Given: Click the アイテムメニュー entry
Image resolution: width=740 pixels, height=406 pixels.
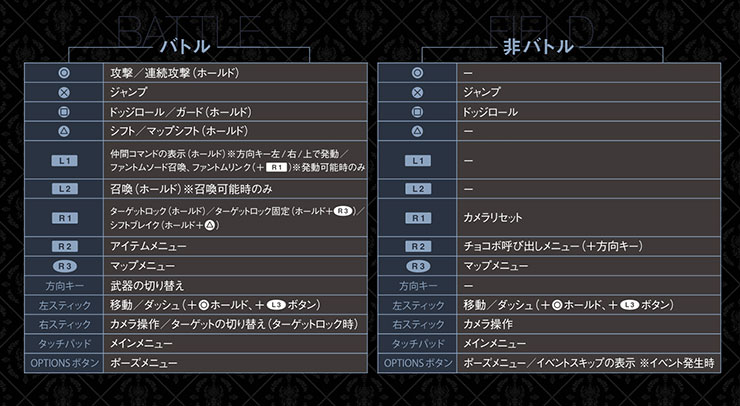Looking at the screenshot, I should coord(148,246).
